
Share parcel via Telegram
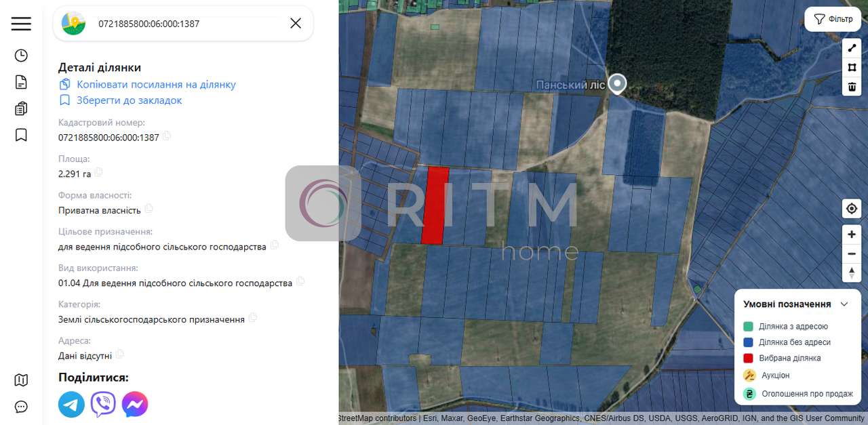click(71, 405)
